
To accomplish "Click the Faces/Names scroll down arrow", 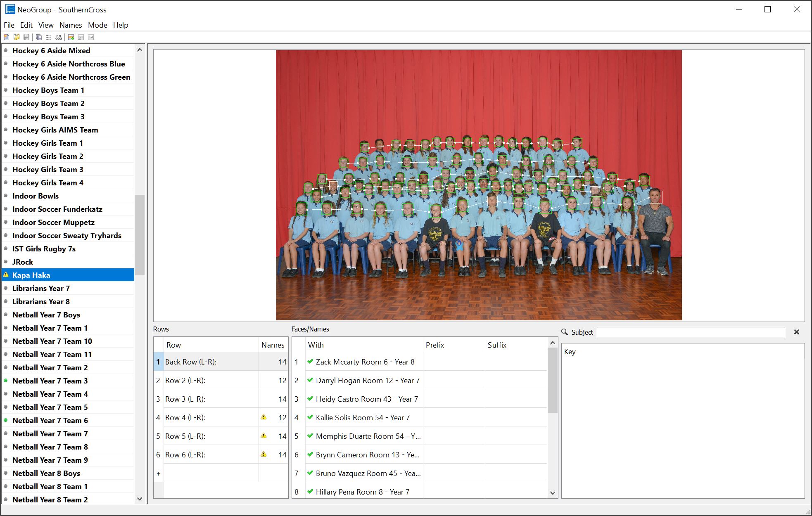I will click(553, 493).
